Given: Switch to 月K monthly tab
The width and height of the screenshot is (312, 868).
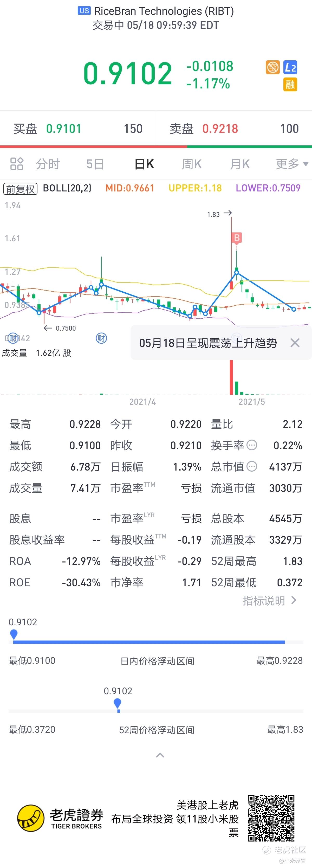Looking at the screenshot, I should tap(240, 164).
